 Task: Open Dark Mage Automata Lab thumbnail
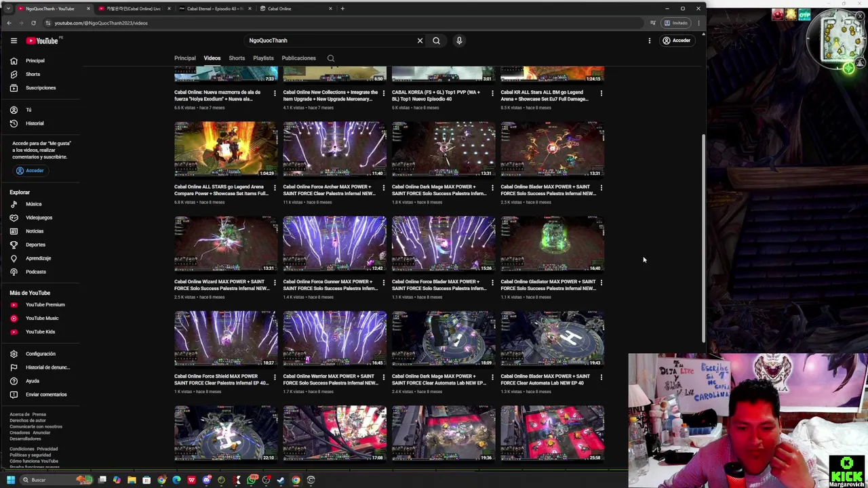coord(443,339)
